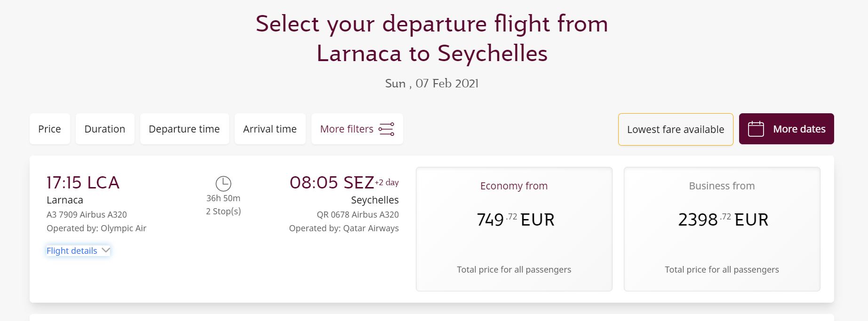This screenshot has height=321, width=868.
Task: Click the calendar icon in More dates
Action: click(756, 129)
